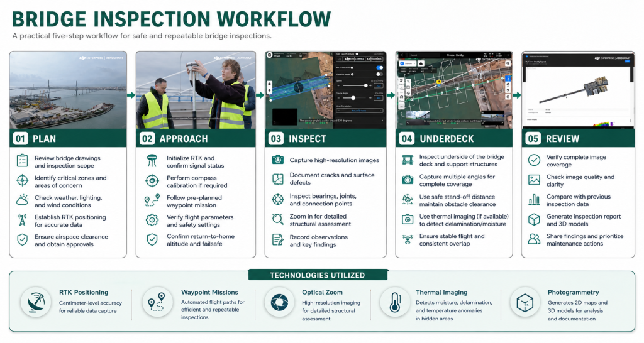Click the yellow H home point marker on the map
Image resolution: width=644 pixels, height=343 pixels.
438,81
